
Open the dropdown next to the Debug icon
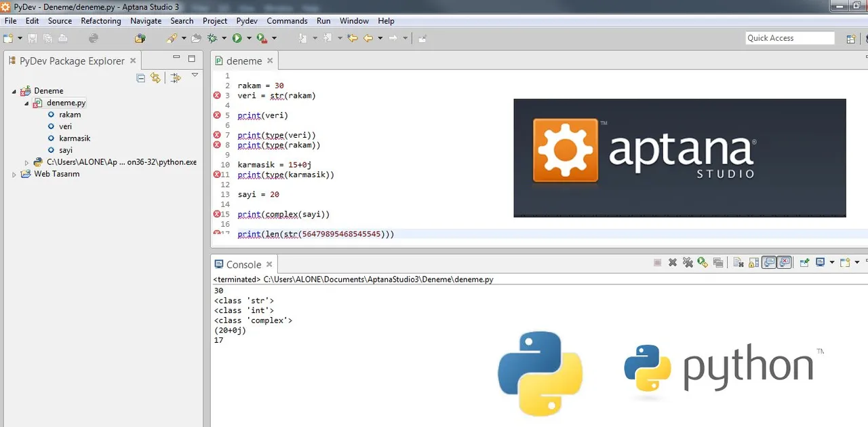tap(224, 38)
